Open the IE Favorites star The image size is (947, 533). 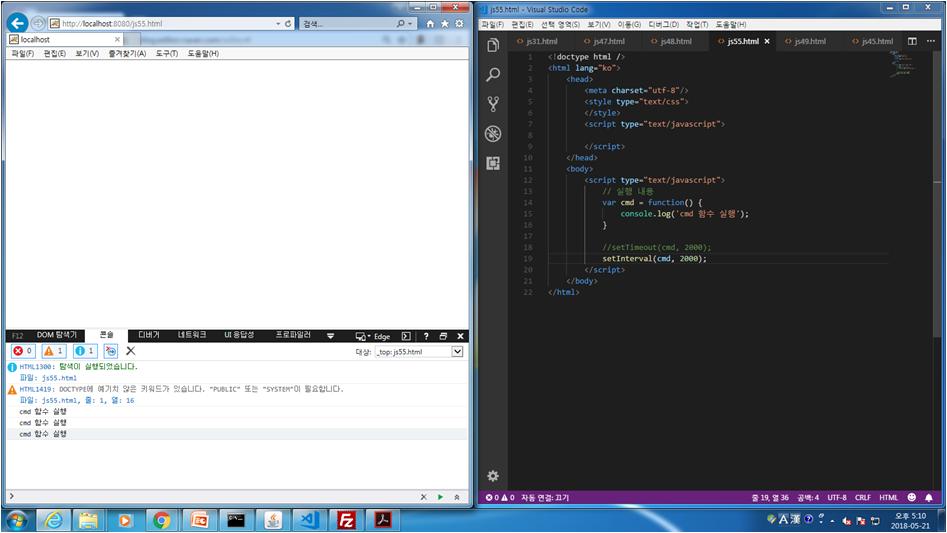(445, 24)
